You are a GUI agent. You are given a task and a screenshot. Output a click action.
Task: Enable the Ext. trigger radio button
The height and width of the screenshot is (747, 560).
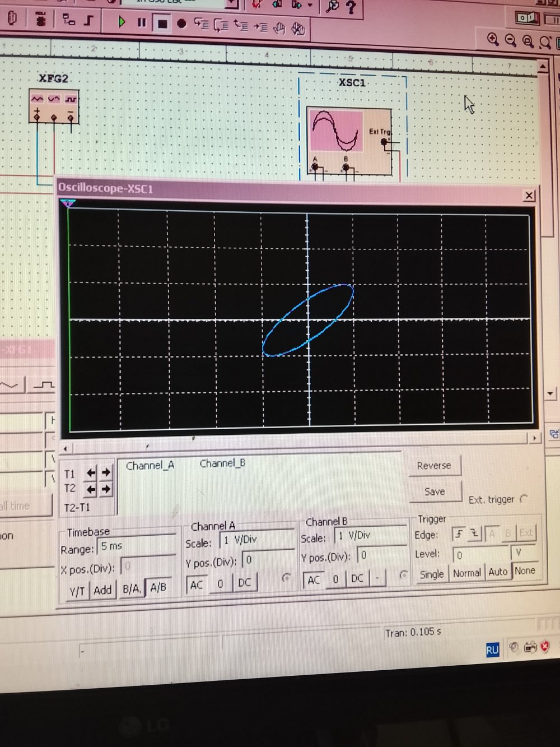pyautogui.click(x=524, y=498)
